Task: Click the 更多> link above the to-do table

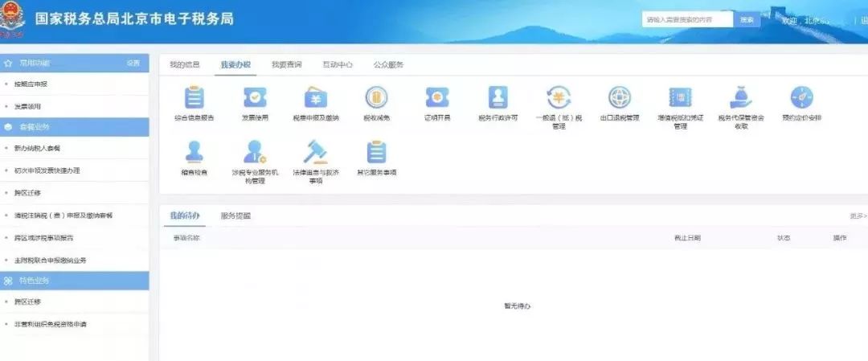Action: tap(858, 215)
